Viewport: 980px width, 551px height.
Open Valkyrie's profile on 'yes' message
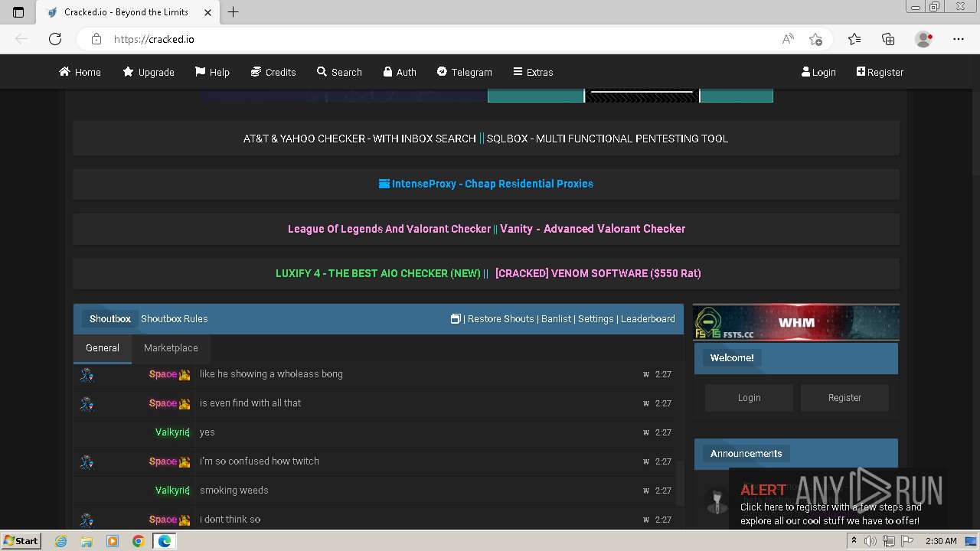click(x=172, y=432)
